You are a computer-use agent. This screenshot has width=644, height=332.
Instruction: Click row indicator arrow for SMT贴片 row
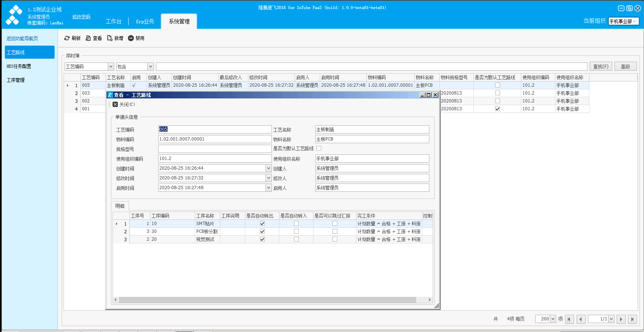[x=117, y=224]
